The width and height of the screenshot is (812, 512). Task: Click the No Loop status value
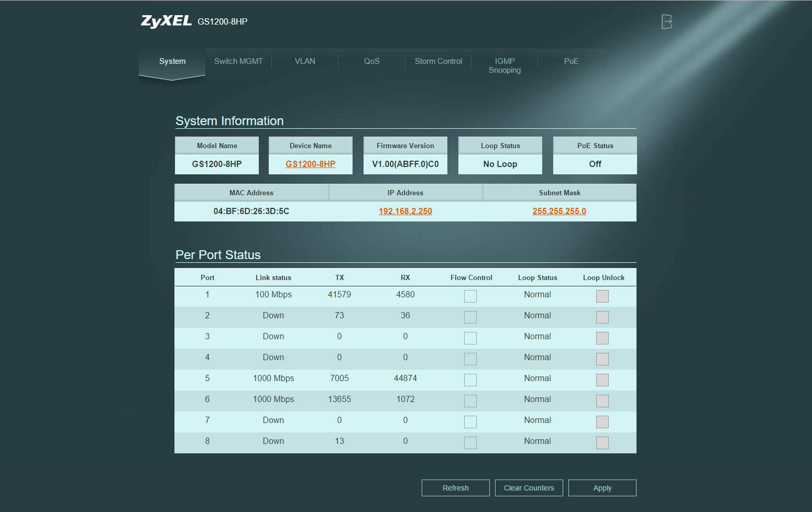click(500, 164)
